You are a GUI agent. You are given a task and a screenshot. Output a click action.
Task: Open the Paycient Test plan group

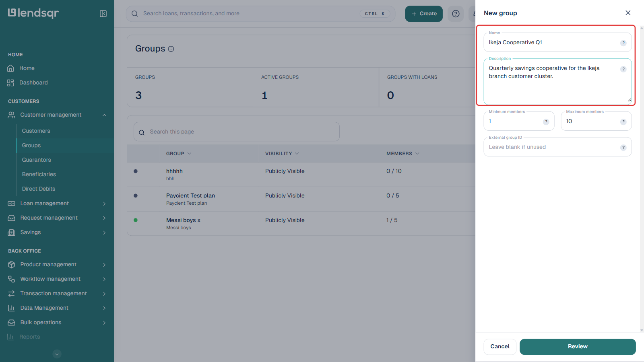301,199
